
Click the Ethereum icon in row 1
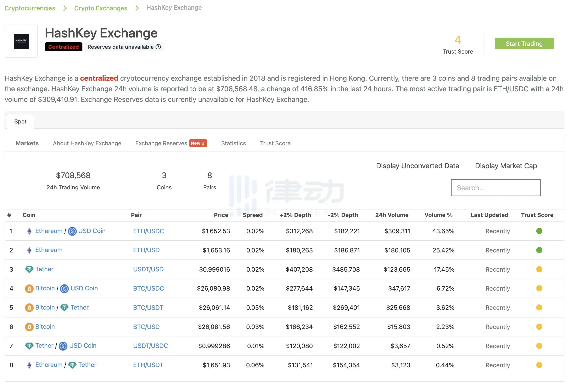pyautogui.click(x=29, y=231)
